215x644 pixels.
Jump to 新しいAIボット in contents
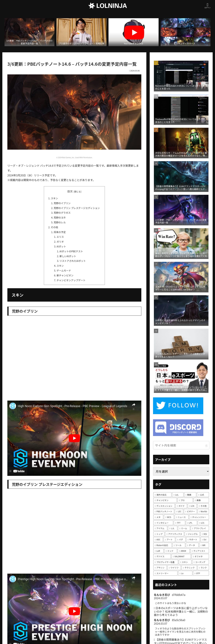[68, 256]
